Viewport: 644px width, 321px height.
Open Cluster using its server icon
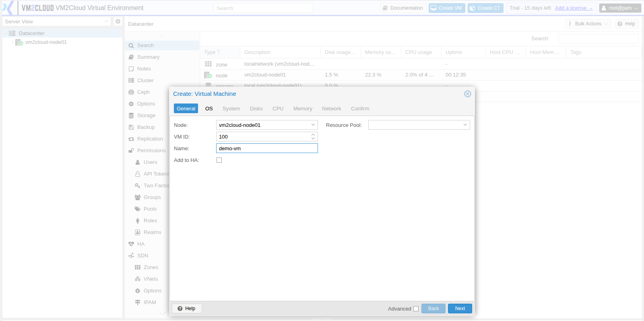(131, 81)
